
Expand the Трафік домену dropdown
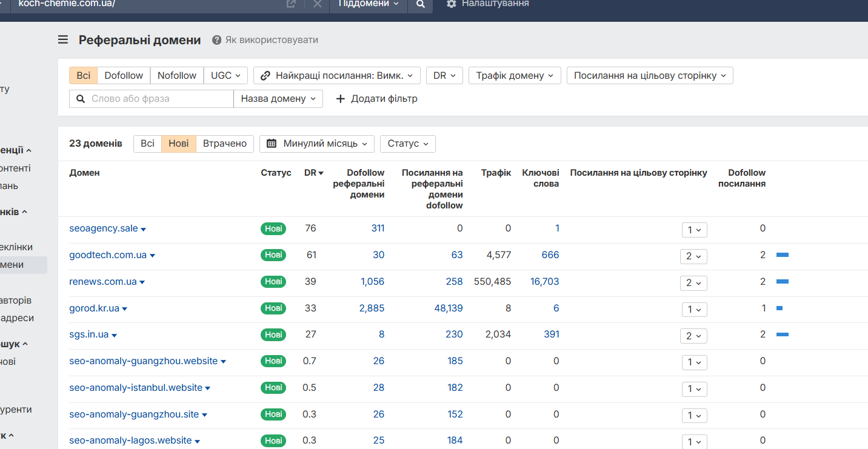click(x=515, y=76)
